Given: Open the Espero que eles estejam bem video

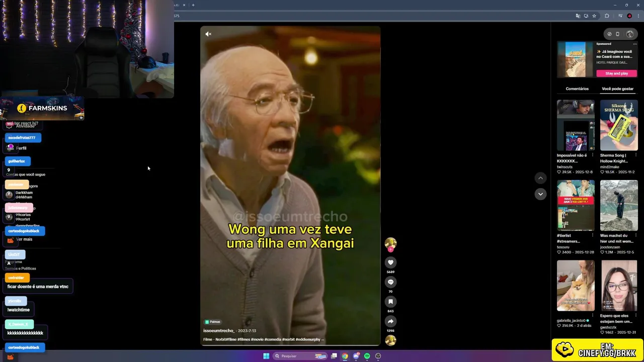Looking at the screenshot, I should [x=619, y=286].
